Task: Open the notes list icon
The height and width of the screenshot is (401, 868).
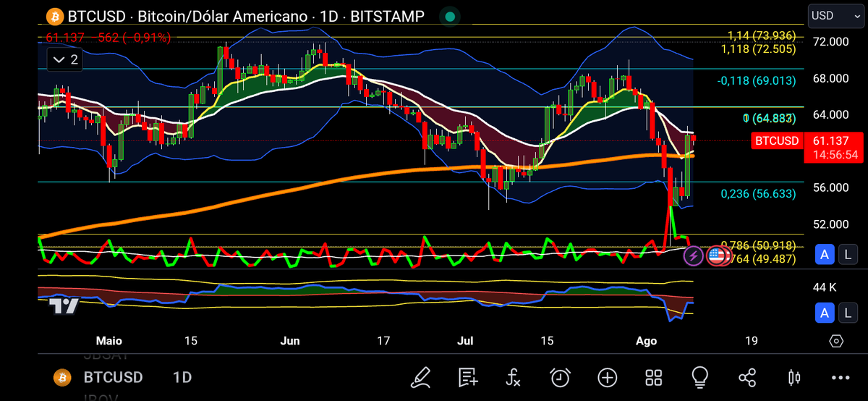Action: pos(467,377)
